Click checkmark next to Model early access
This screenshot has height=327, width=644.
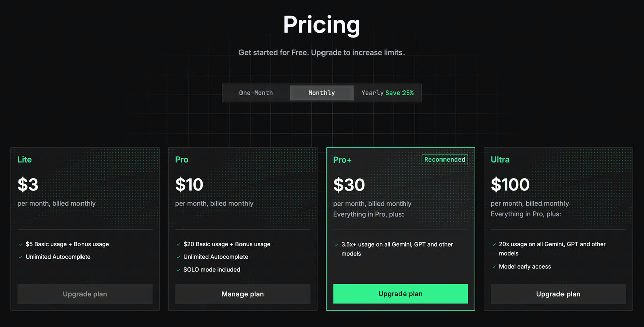tap(494, 267)
